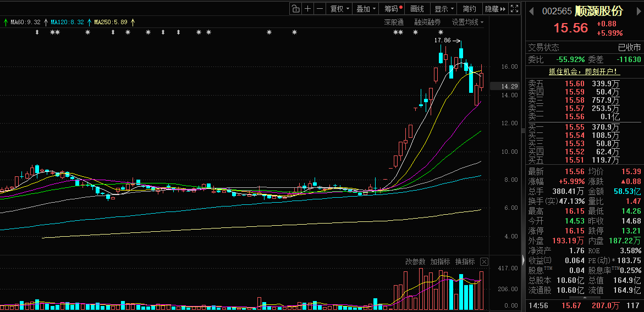Image resolution: width=644 pixels, height=312 pixels.
Task: Click the 卖一 15.56 order row
Action: point(585,117)
